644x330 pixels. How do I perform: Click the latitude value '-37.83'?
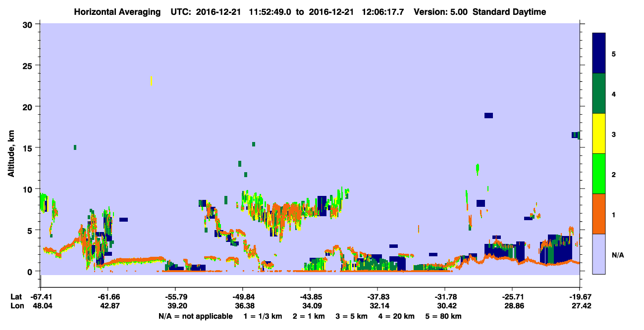(x=377, y=296)
